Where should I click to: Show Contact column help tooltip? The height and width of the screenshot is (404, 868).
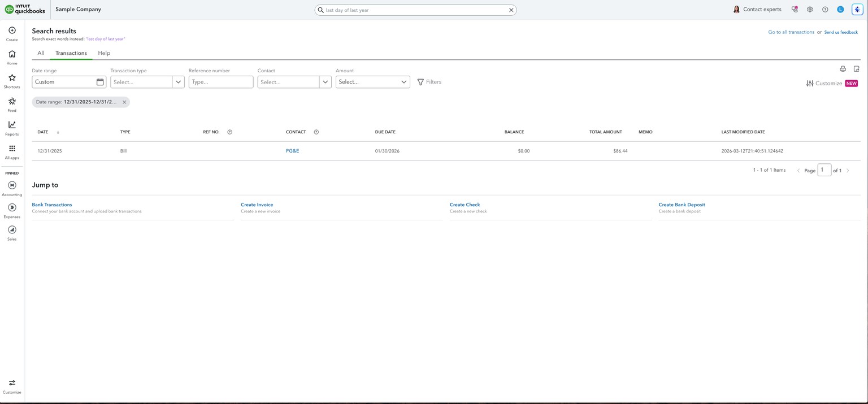316,132
